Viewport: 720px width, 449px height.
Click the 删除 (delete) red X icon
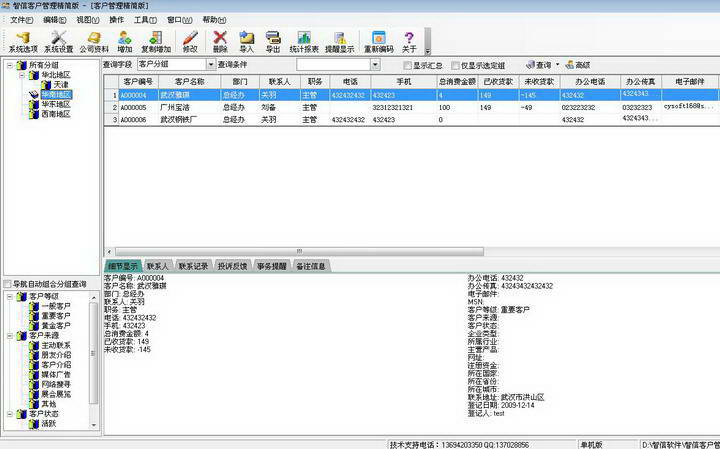220,42
